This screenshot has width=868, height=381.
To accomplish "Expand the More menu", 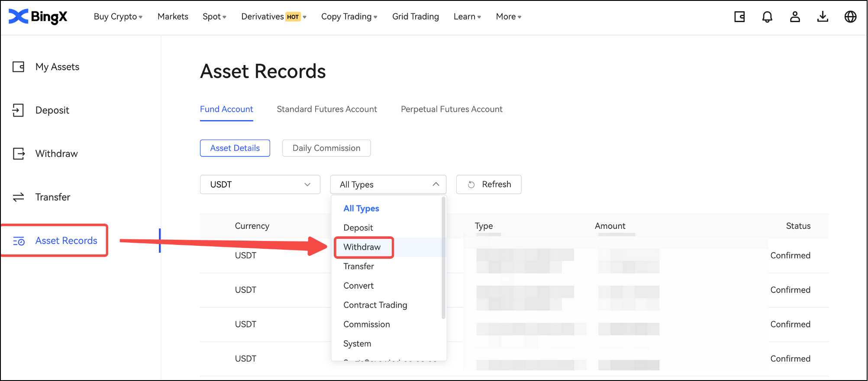I will [x=508, y=16].
